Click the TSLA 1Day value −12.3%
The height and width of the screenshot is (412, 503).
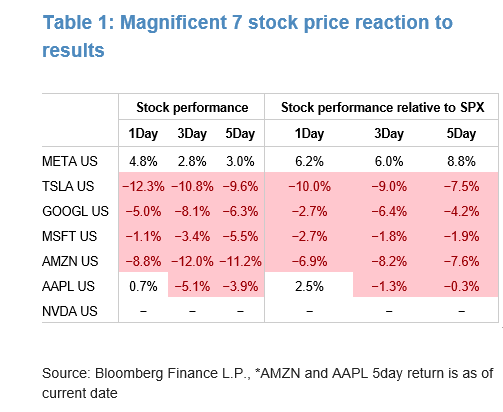tap(143, 186)
